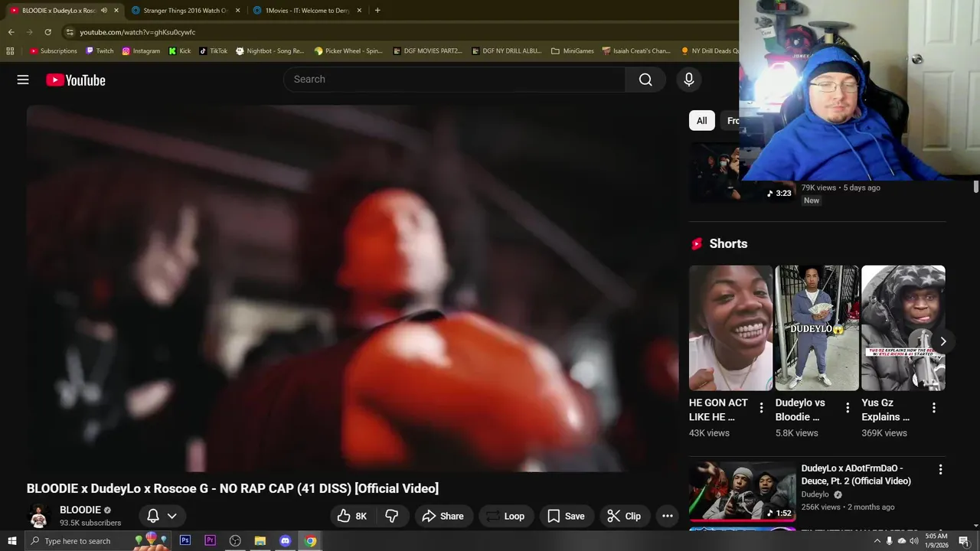Image resolution: width=980 pixels, height=551 pixels.
Task: Open DUDEYLO short thumbnail
Action: [817, 328]
